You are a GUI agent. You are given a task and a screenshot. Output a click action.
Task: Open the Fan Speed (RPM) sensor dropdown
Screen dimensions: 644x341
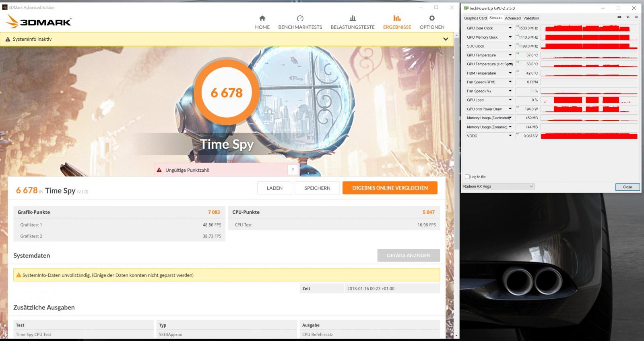(x=510, y=82)
